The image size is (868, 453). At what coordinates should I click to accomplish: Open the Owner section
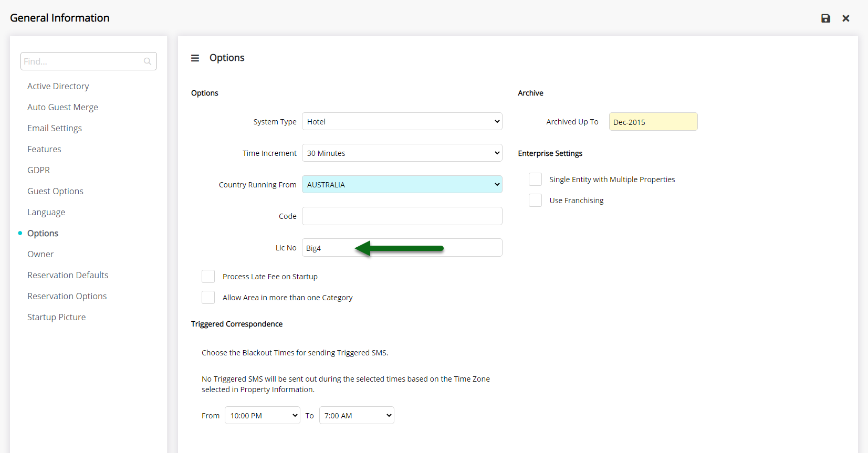click(x=40, y=254)
